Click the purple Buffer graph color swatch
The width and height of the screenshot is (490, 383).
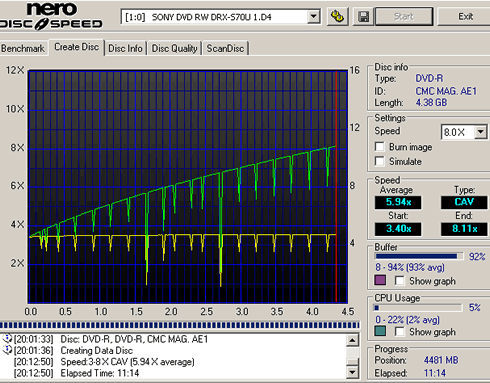coord(380,280)
